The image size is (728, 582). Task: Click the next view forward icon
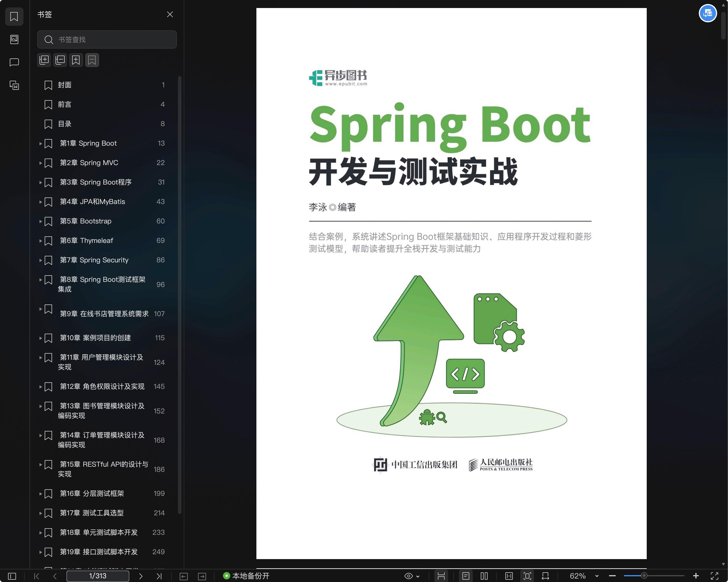[x=202, y=576]
